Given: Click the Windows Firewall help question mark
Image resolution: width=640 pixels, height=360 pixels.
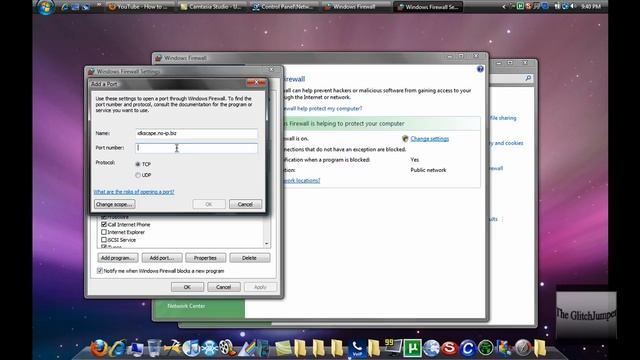Looking at the screenshot, I should tap(480, 69).
